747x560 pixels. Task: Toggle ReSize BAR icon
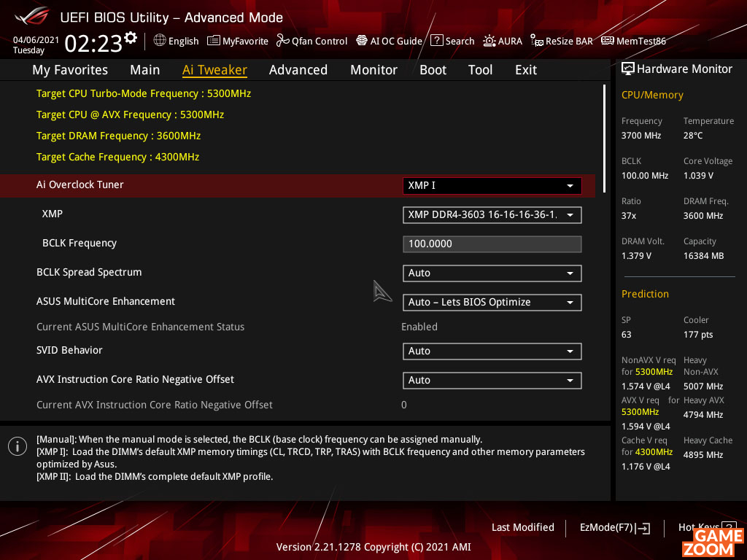click(x=537, y=41)
